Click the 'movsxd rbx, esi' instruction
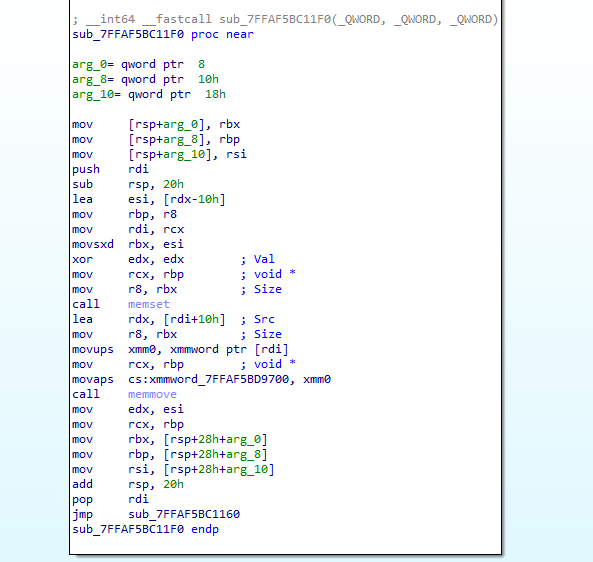Image resolution: width=593 pixels, height=562 pixels. 128,244
